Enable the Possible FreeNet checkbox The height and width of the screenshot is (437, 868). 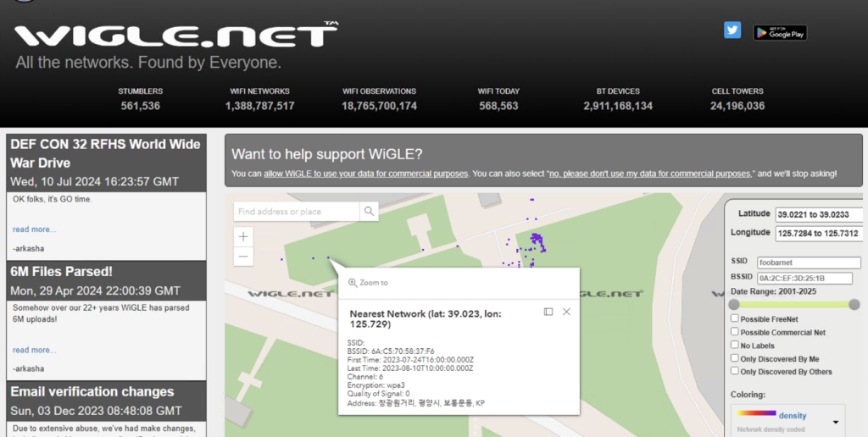(x=735, y=319)
